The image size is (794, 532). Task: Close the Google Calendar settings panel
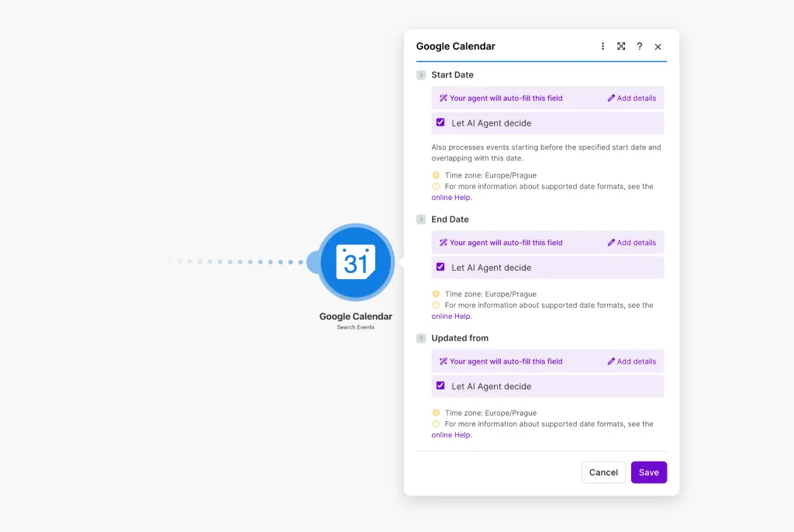coord(658,47)
